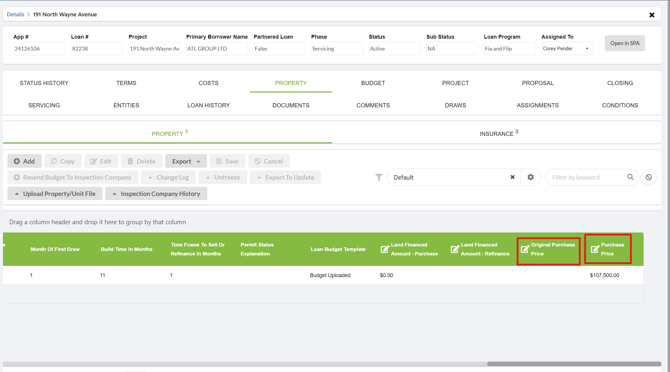Click the Add button
The width and height of the screenshot is (670, 372).
(x=24, y=161)
